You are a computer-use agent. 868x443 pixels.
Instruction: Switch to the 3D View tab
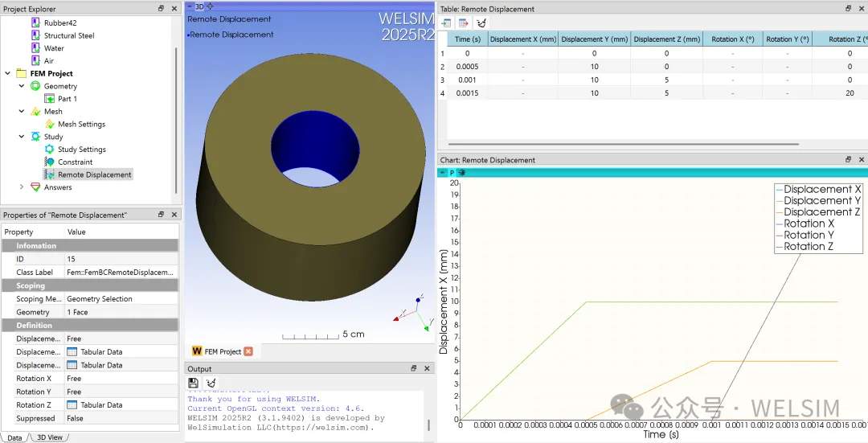click(50, 437)
